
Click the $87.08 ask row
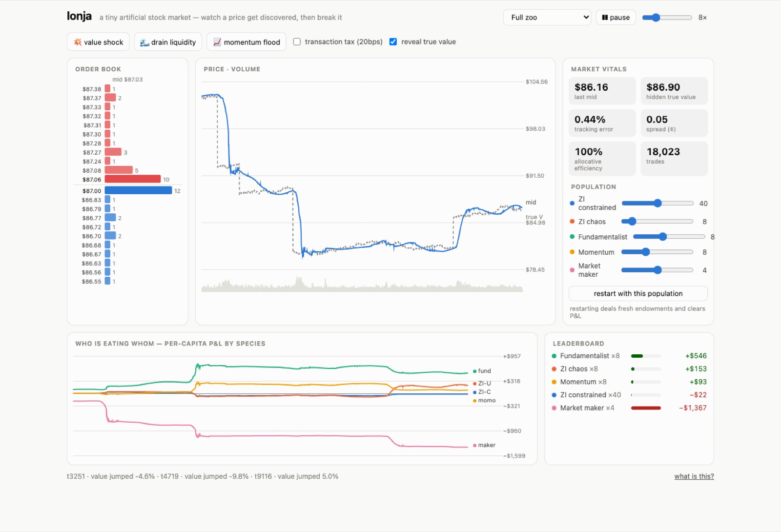coord(110,170)
